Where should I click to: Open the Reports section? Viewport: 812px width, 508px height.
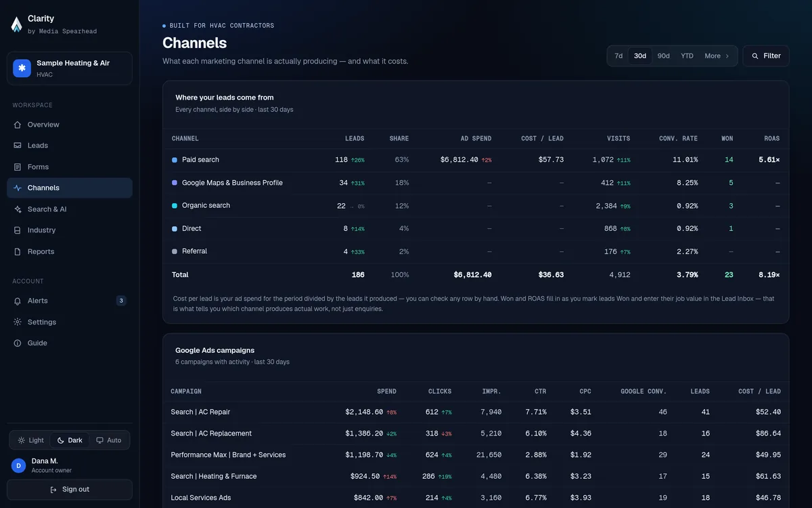click(70, 251)
